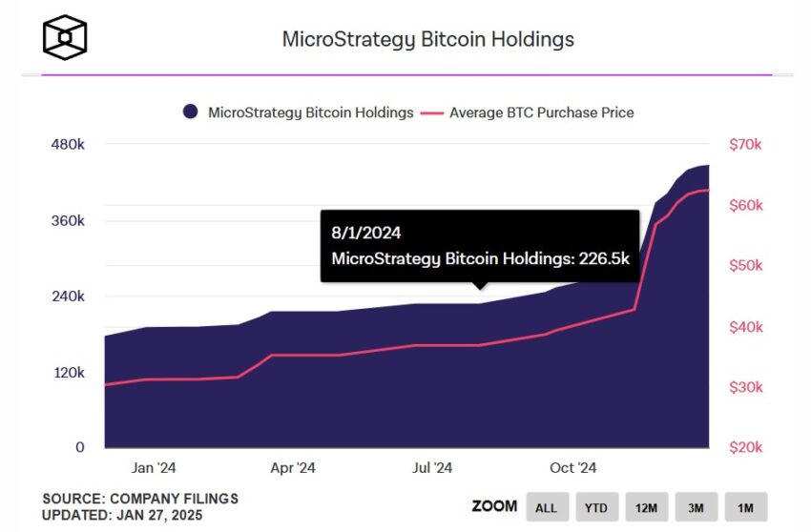This screenshot has width=811, height=532.
Task: Click the Jan '24 x-axis label
Action: pos(153,468)
